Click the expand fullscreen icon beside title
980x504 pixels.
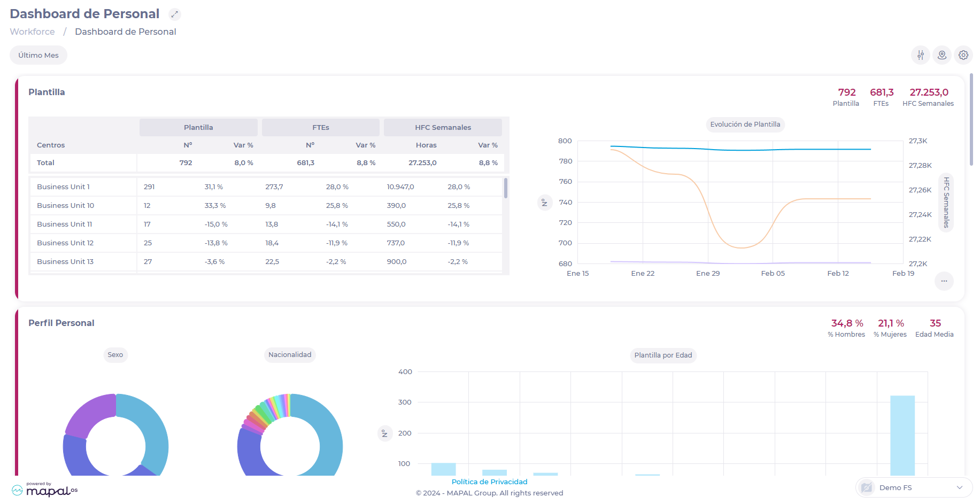pyautogui.click(x=174, y=14)
